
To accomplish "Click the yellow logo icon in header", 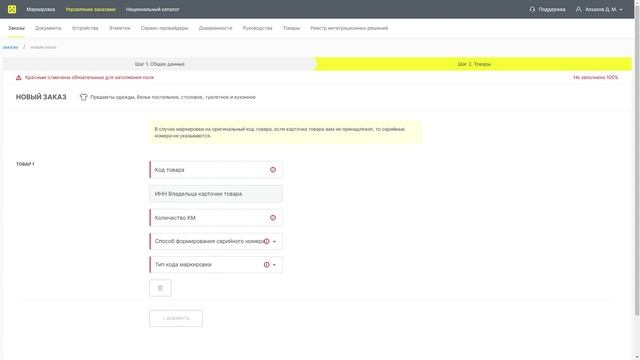I will 12,9.
